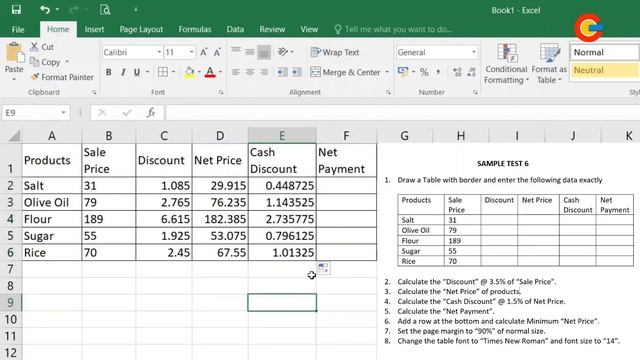Viewport: 640px width, 360px height.
Task: Open Format as Table gallery
Action: tap(549, 64)
